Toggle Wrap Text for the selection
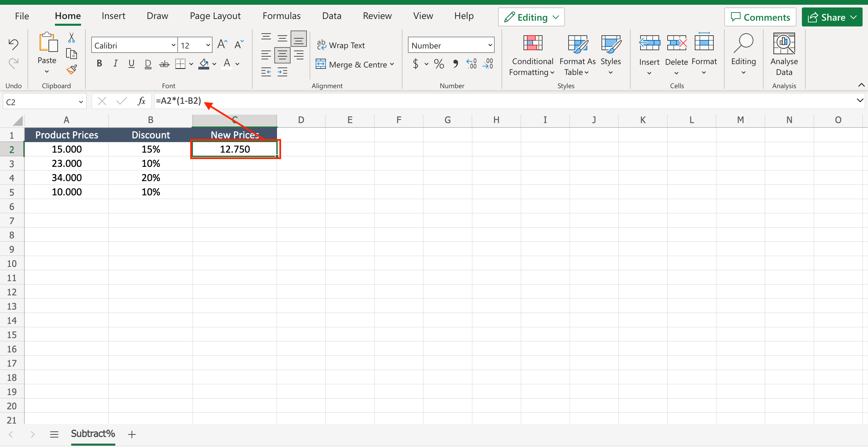The image size is (868, 447). click(x=341, y=45)
